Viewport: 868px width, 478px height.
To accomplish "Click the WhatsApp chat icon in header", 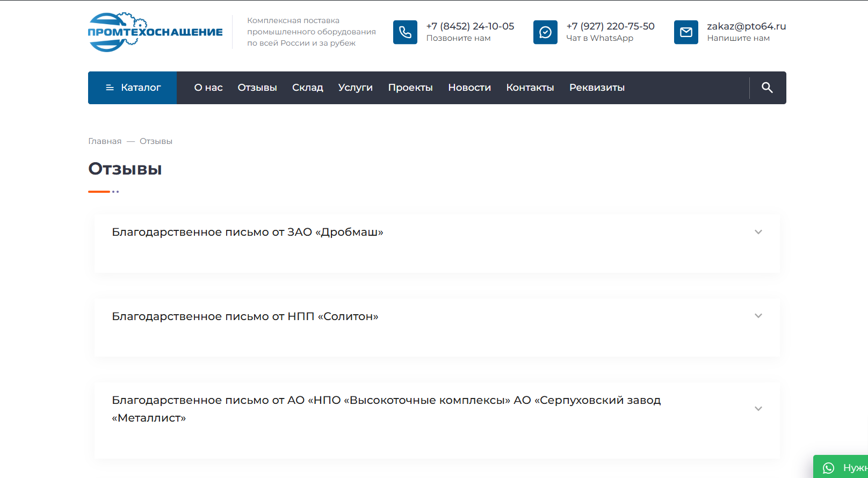I will tap(545, 32).
